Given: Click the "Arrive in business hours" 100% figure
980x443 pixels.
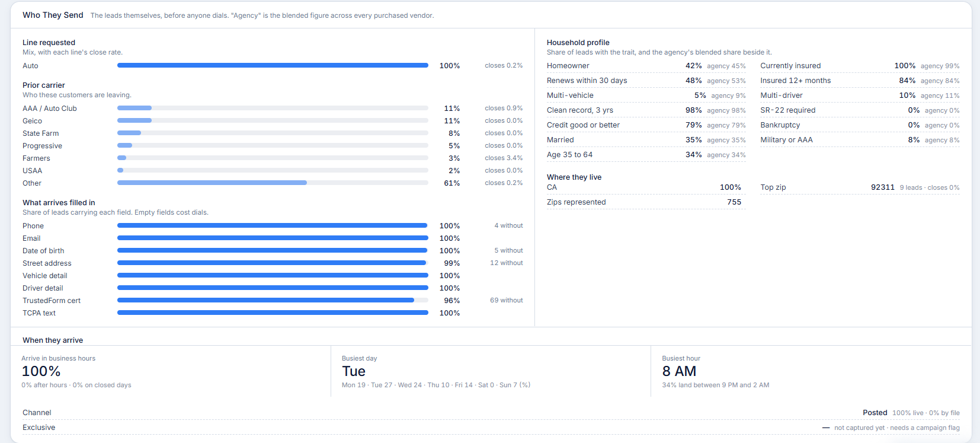Looking at the screenshot, I should coord(41,371).
